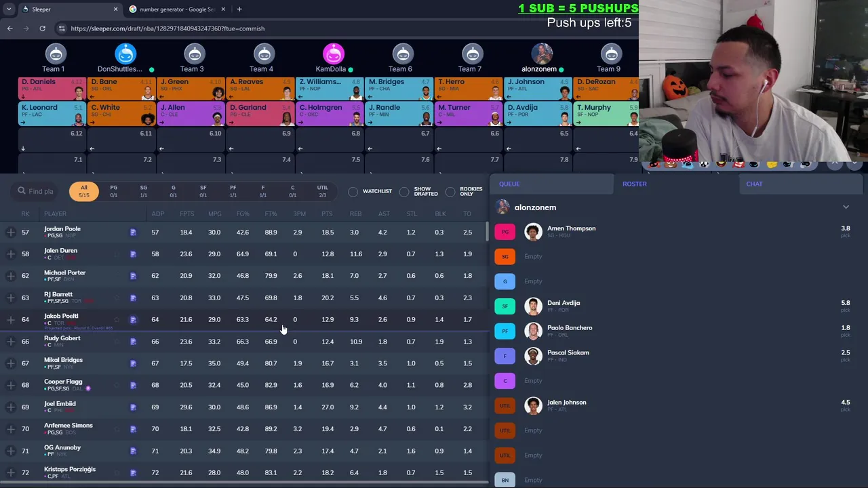The width and height of the screenshot is (868, 488).
Task: Add Mikal Bridges with the plus icon
Action: (x=11, y=363)
